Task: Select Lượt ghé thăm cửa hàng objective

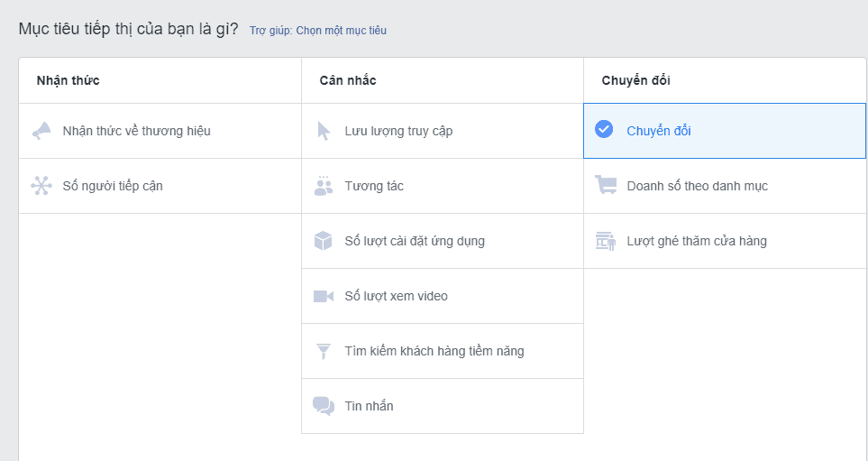Action: [725, 241]
